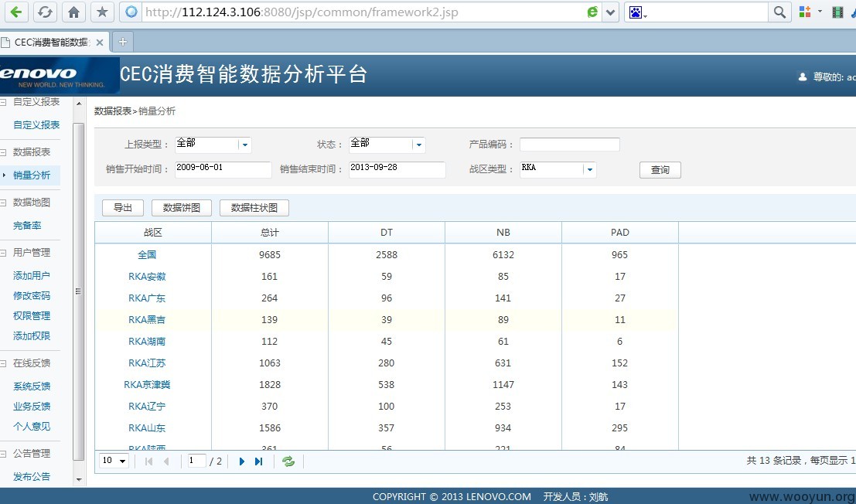Click the RKA广东 row link
The image size is (856, 504).
pyautogui.click(x=147, y=298)
